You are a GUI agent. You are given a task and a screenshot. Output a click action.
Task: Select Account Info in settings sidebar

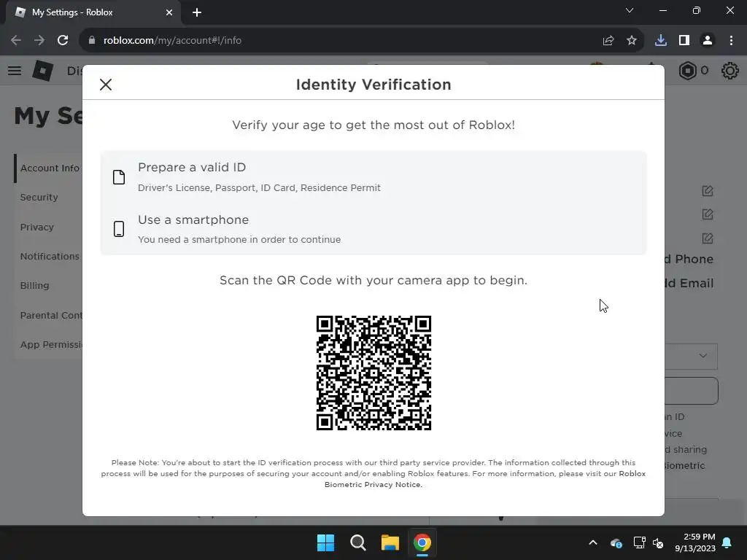point(50,168)
